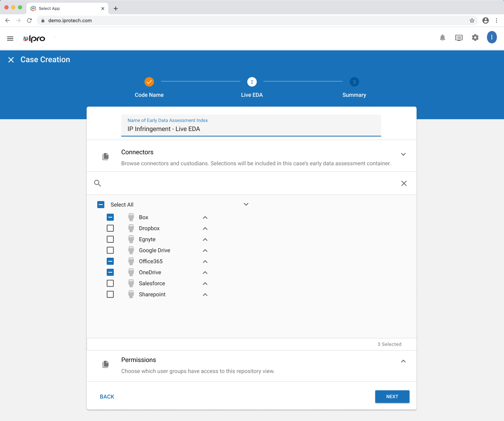504x421 pixels.
Task: Open the notifications bell icon
Action: coord(442,37)
